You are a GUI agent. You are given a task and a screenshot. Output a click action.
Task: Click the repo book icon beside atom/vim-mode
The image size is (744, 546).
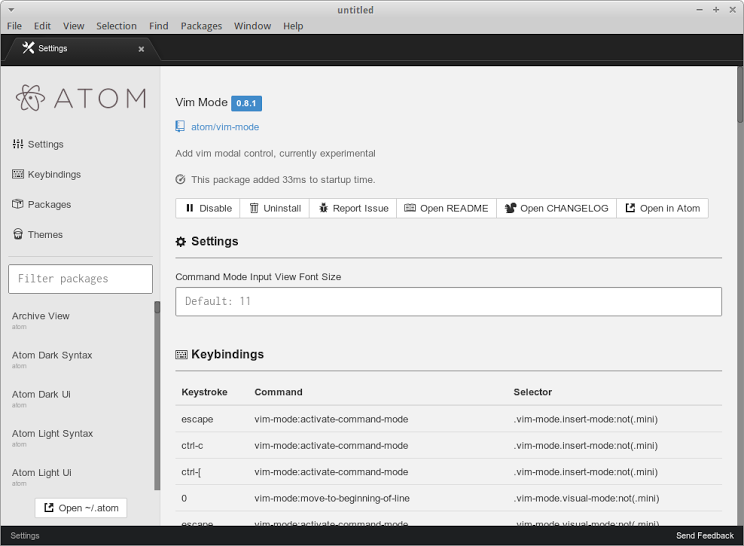(180, 126)
